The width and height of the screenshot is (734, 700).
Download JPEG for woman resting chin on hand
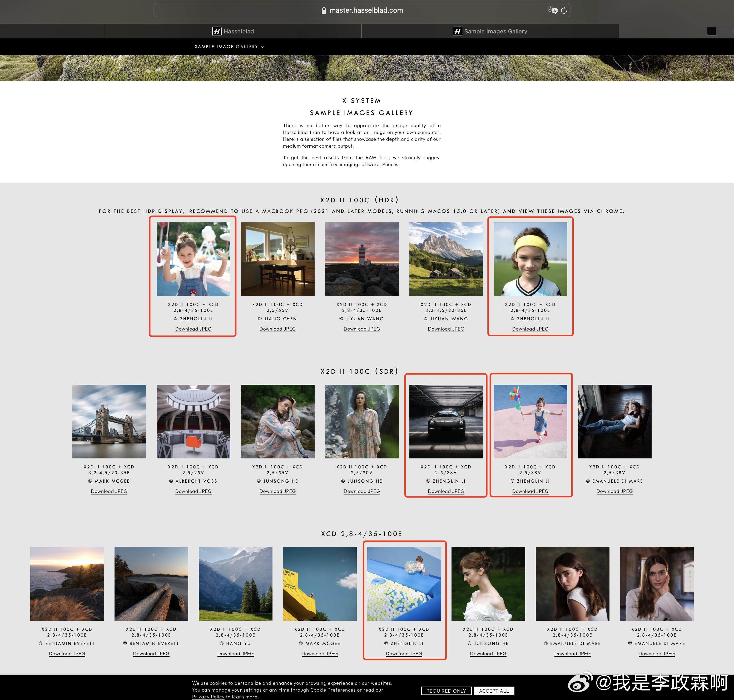[x=657, y=653]
